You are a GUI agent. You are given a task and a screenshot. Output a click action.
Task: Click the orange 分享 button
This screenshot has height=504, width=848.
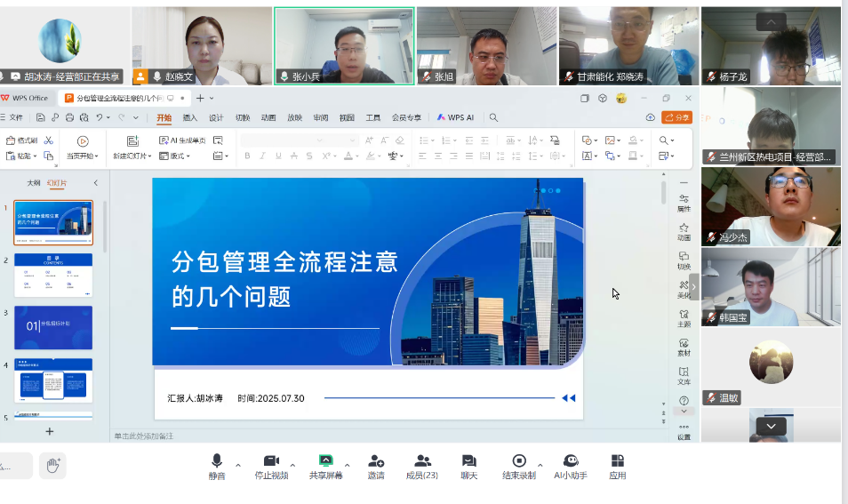coord(677,117)
